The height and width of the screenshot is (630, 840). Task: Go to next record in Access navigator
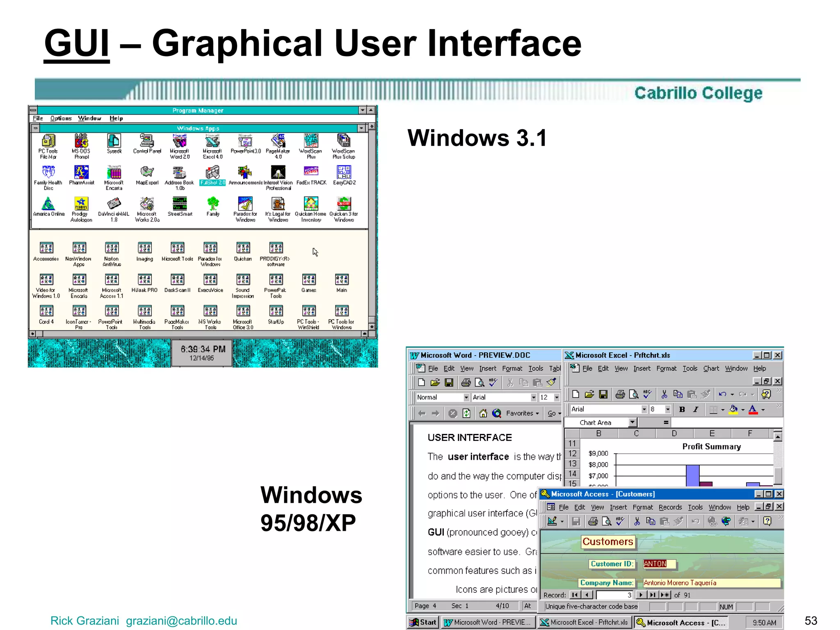[641, 595]
